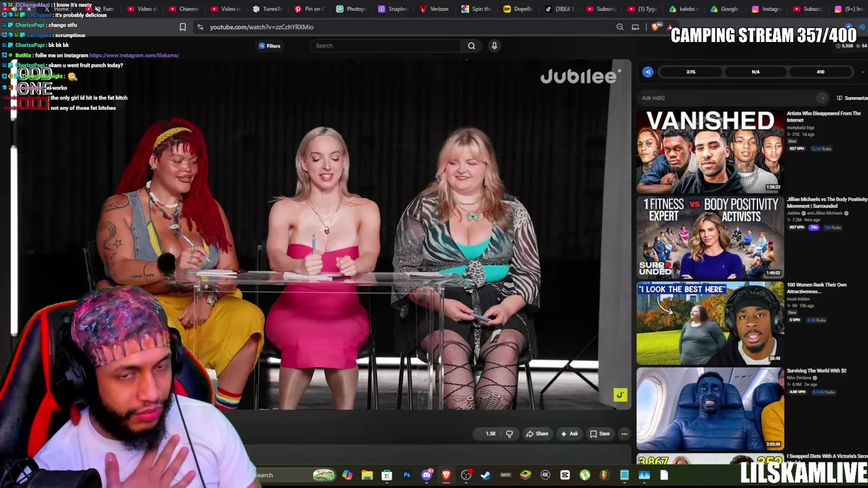The height and width of the screenshot is (488, 868).
Task: Click YouTube search magnifier button
Action: point(471,46)
